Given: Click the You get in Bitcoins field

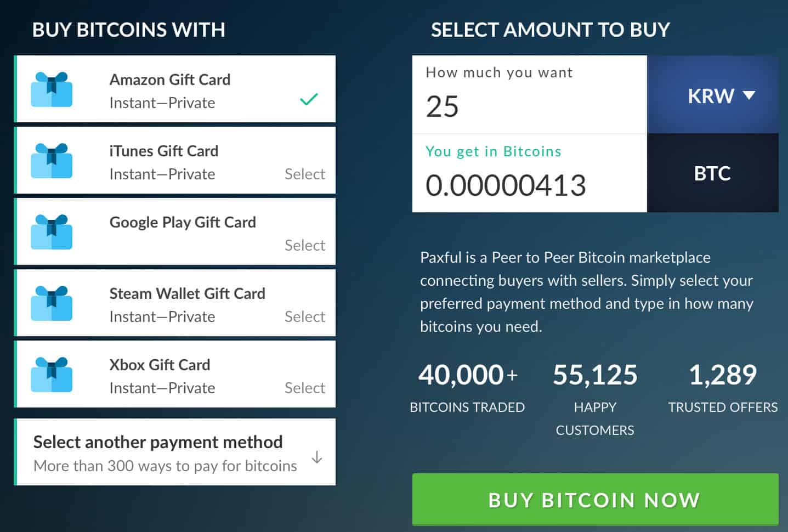Looking at the screenshot, I should (530, 173).
